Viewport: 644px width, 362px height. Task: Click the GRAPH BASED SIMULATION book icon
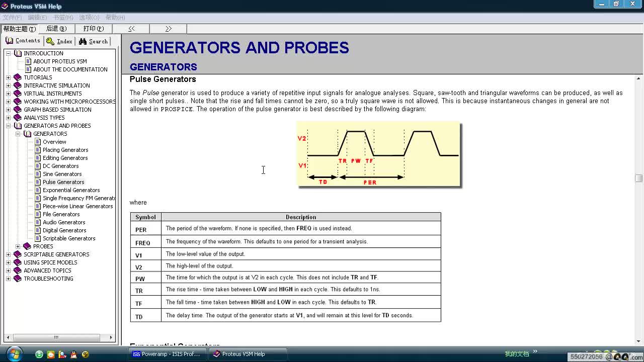tap(18, 110)
